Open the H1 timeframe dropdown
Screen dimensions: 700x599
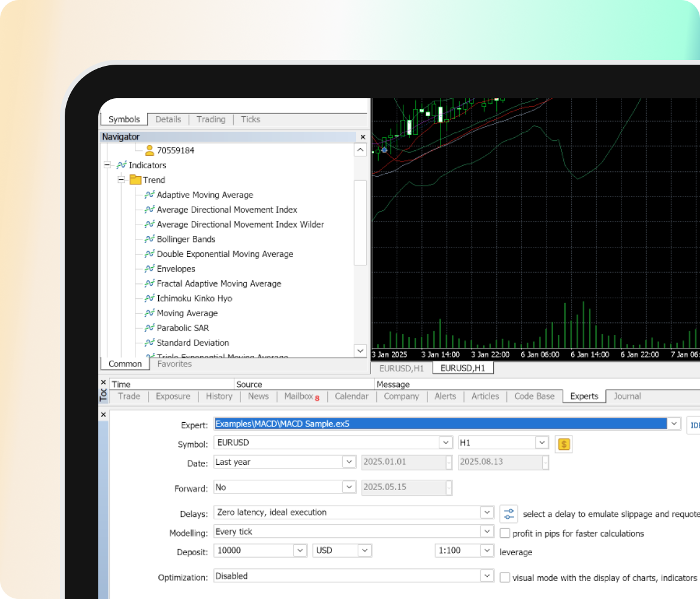pyautogui.click(x=542, y=443)
